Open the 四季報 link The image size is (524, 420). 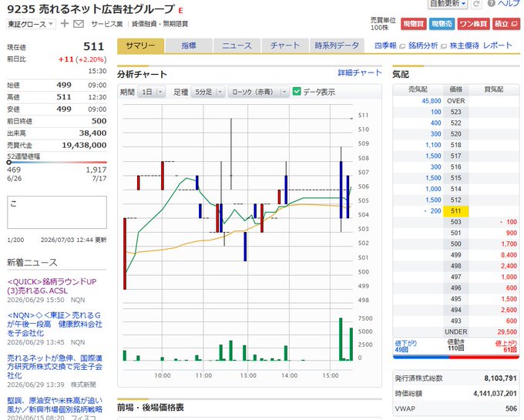tap(385, 45)
